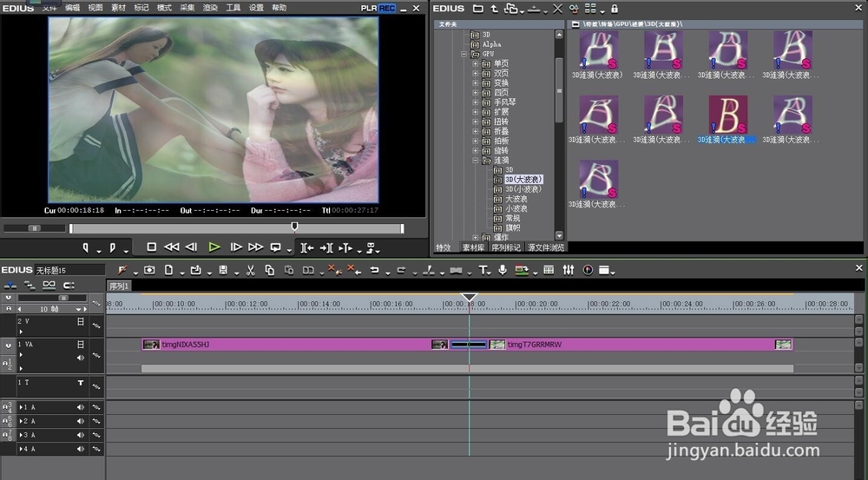
Task: Switch to the 素材库 tab
Action: pyautogui.click(x=473, y=247)
